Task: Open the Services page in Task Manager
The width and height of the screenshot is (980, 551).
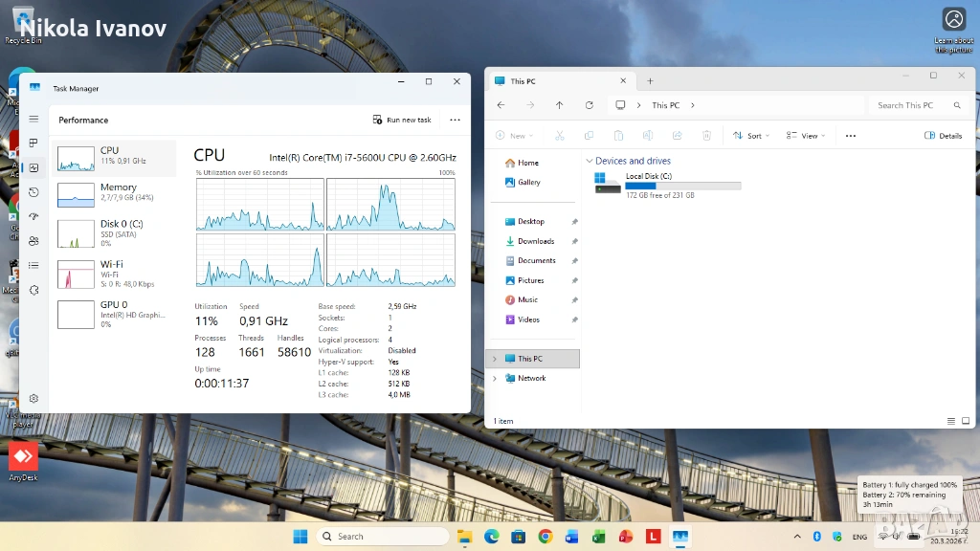Action: [33, 290]
